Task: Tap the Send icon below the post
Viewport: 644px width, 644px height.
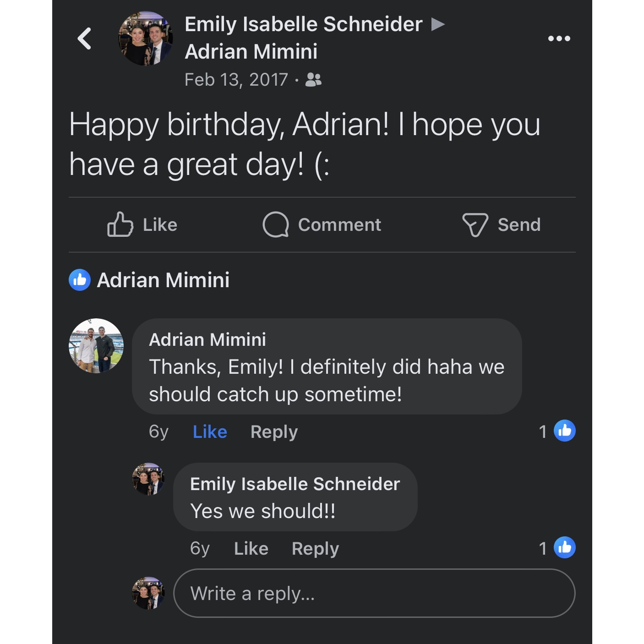Action: (475, 225)
